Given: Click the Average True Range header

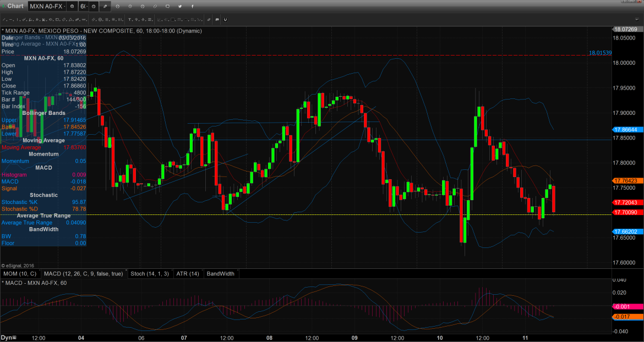Looking at the screenshot, I should pos(43,216).
